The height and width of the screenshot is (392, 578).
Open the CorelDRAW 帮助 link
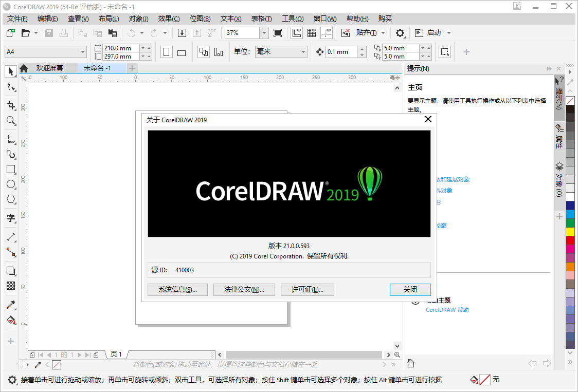coord(447,310)
